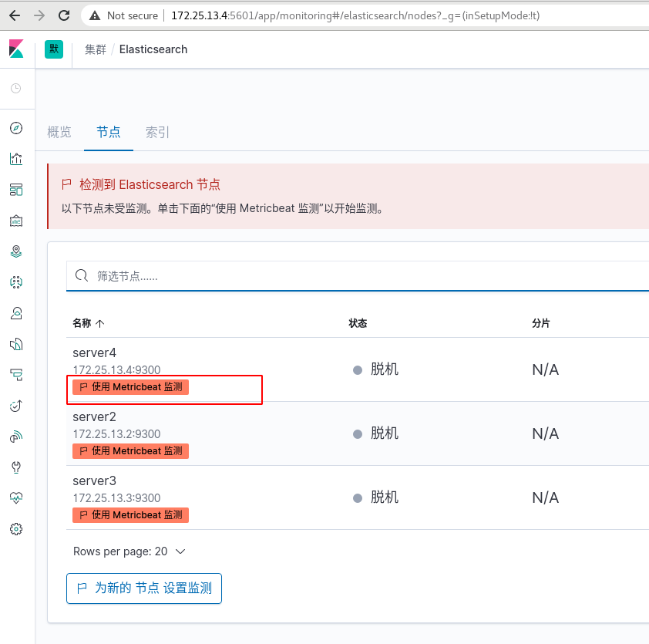This screenshot has height=644, width=649.
Task: Open Infrastructure icon in sidebar
Action: click(16, 313)
